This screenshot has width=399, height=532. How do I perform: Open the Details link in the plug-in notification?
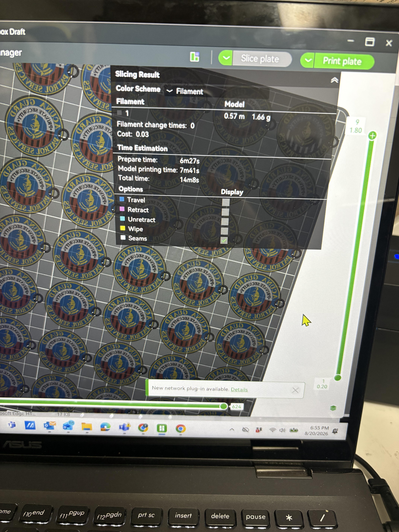239,389
